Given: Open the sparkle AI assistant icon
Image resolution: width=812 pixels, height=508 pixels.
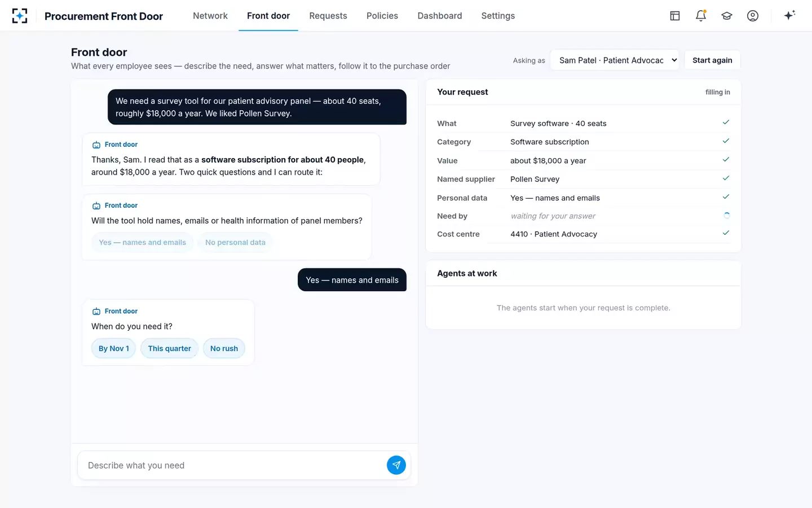Looking at the screenshot, I should pos(789,15).
